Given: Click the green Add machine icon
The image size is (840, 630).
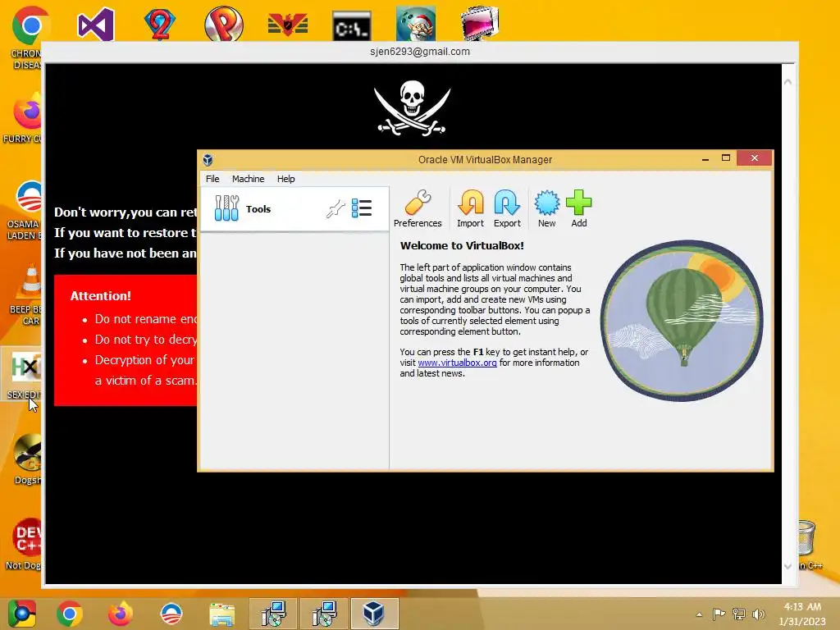Looking at the screenshot, I should click(x=578, y=209).
